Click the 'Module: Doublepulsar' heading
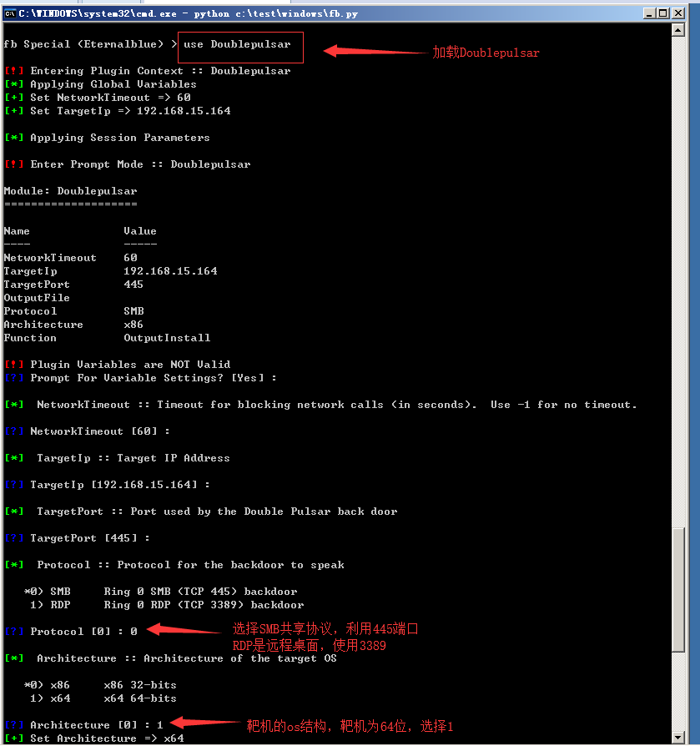This screenshot has height=746, width=700. click(70, 191)
